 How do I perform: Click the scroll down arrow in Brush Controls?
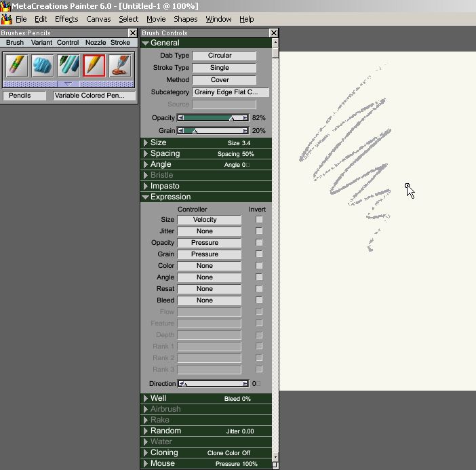click(275, 456)
